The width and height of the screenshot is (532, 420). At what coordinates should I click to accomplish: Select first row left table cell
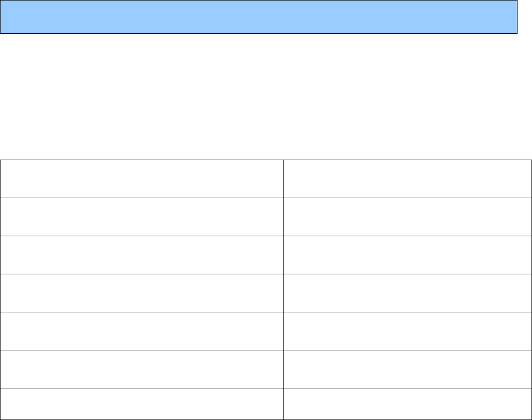click(142, 179)
